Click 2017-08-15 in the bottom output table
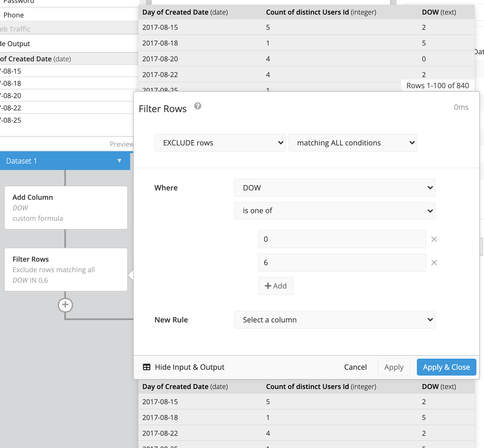 point(160,402)
